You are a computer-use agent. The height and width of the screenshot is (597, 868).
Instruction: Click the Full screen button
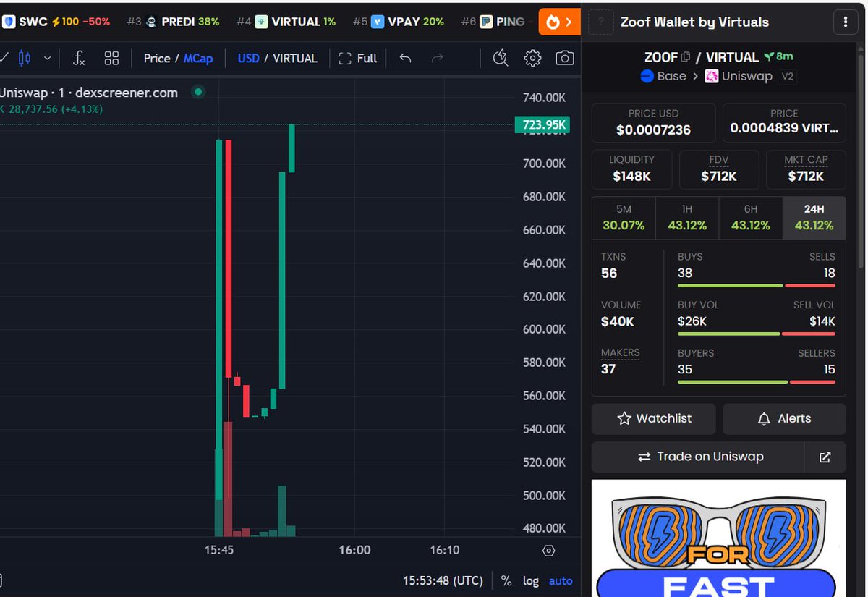[x=358, y=58]
